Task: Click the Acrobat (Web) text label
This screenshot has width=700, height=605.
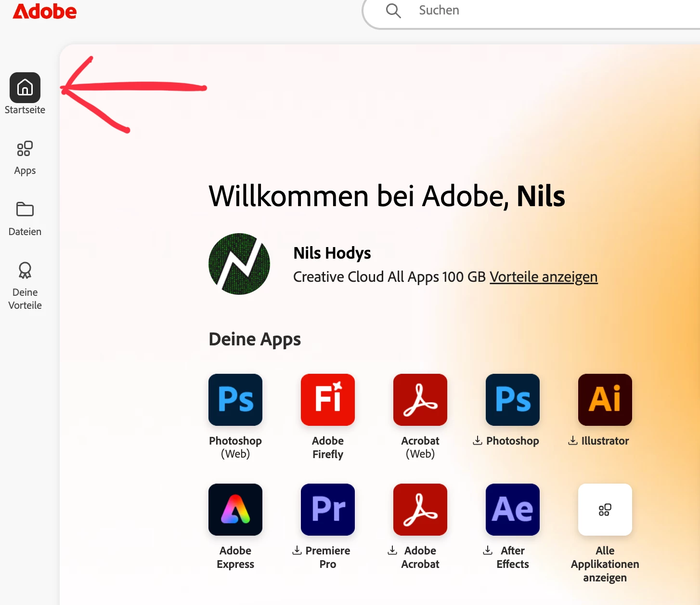Action: pyautogui.click(x=420, y=447)
